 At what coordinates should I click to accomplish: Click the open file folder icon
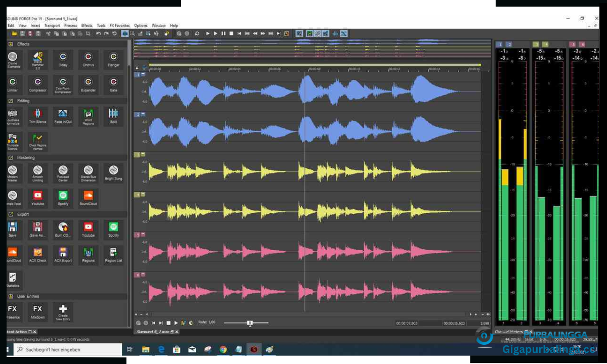(x=15, y=33)
